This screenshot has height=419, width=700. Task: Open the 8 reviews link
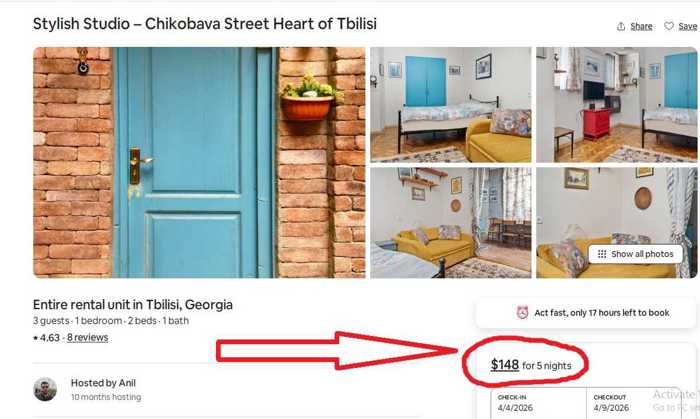click(88, 338)
